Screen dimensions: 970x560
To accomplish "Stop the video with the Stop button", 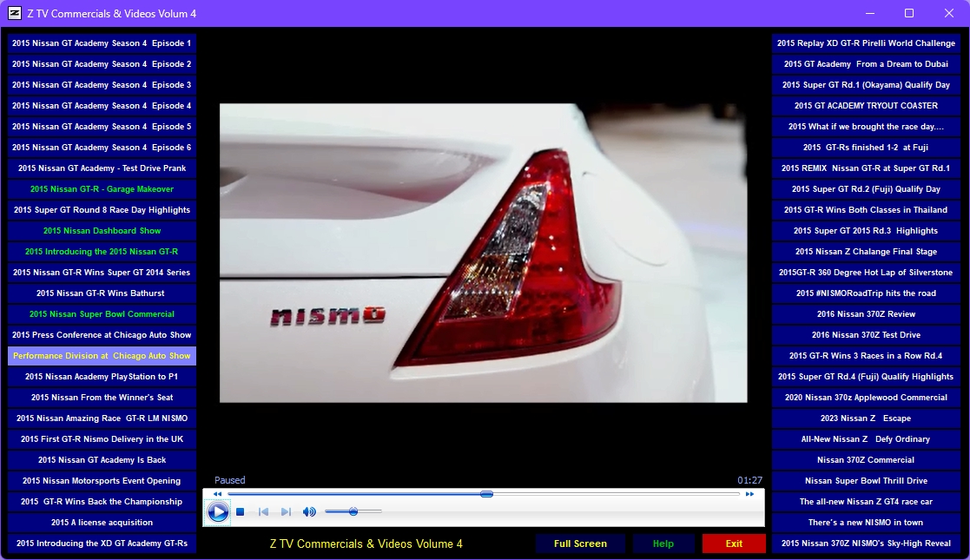I will 240,511.
